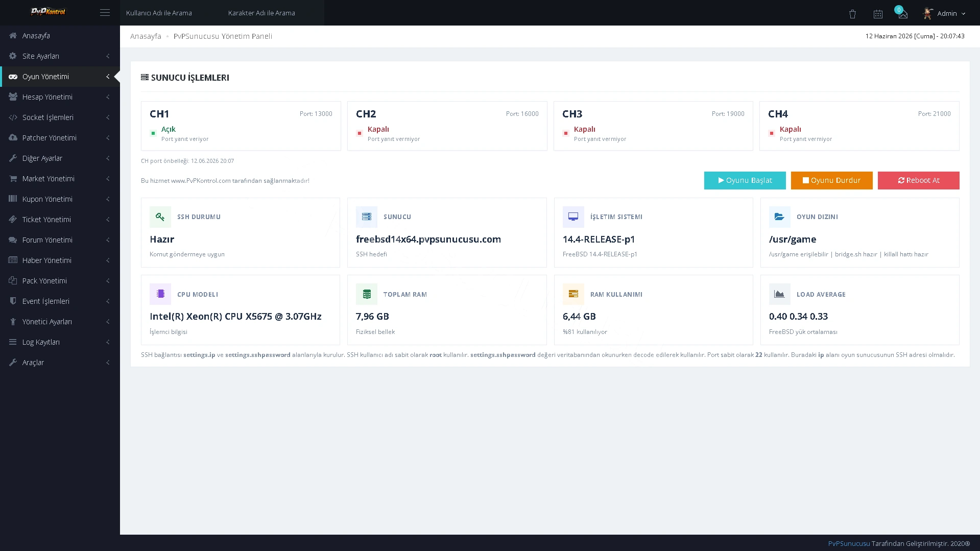Expand the Market Yönetimi menu
The height and width of the screenshot is (551, 980).
(x=60, y=179)
